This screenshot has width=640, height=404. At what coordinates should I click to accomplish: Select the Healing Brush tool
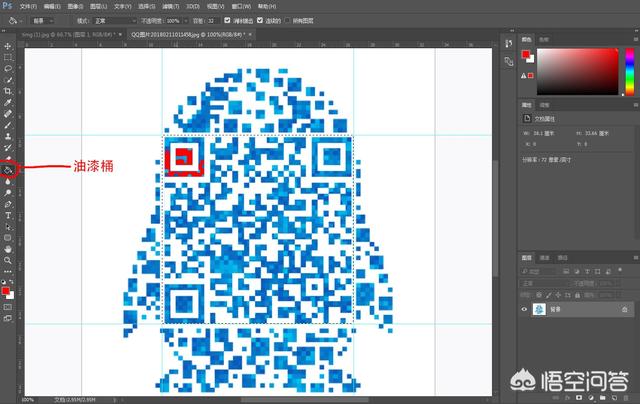pos(8,114)
